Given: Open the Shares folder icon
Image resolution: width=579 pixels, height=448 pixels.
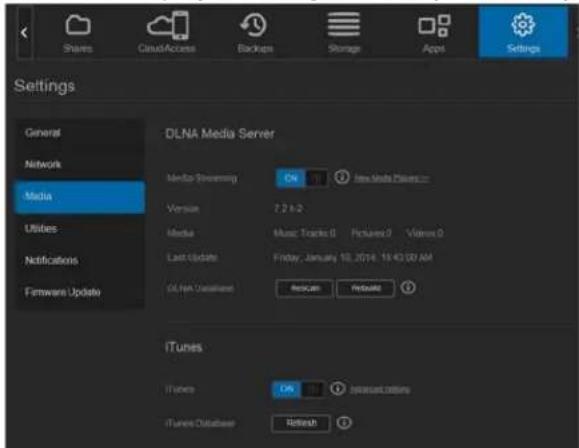Looking at the screenshot, I should 78,25.
